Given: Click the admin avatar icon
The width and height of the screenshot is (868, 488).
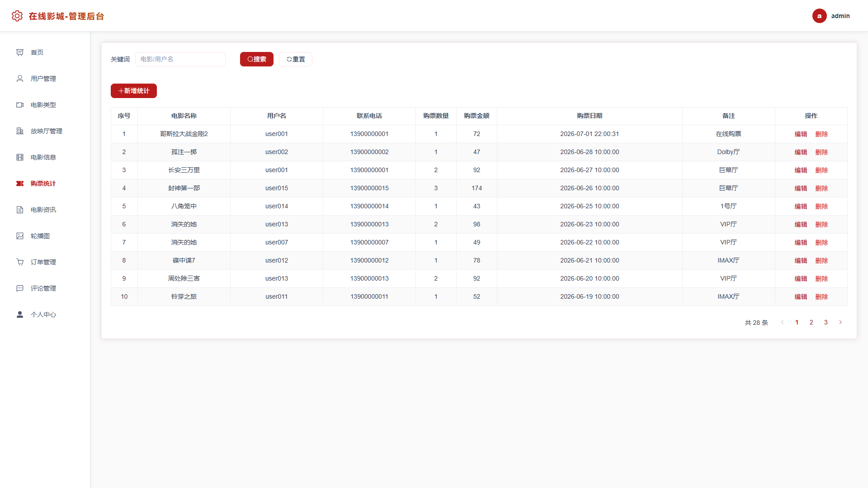Looking at the screenshot, I should coord(819,16).
